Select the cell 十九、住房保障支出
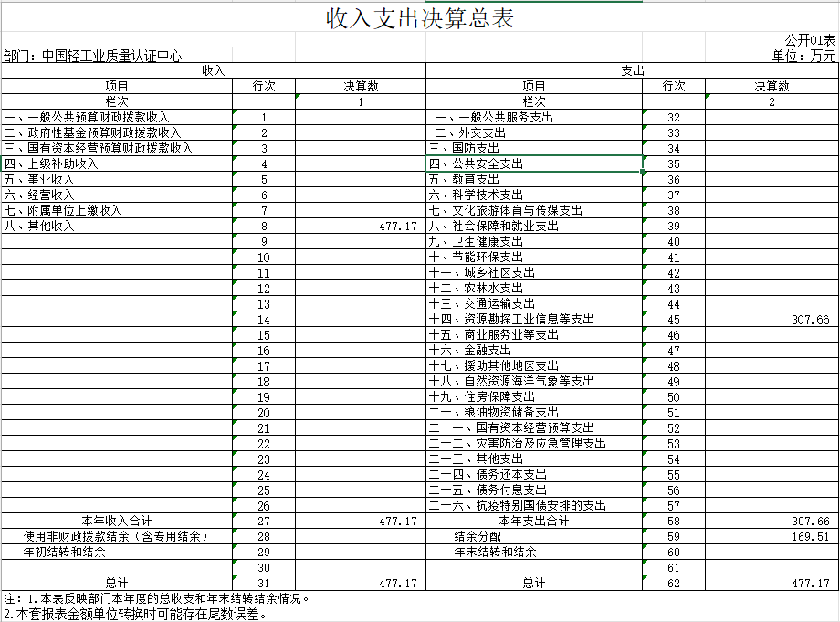The image size is (840, 622). [534, 397]
